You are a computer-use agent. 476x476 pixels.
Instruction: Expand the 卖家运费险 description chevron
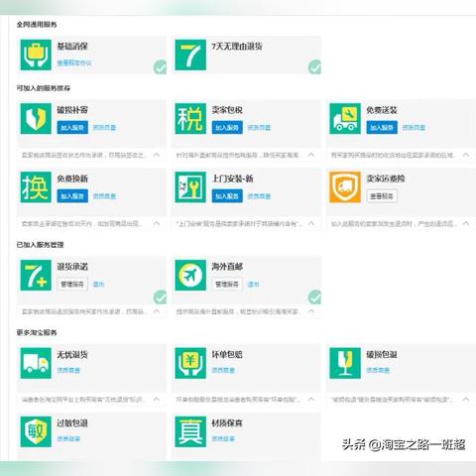click(x=466, y=223)
